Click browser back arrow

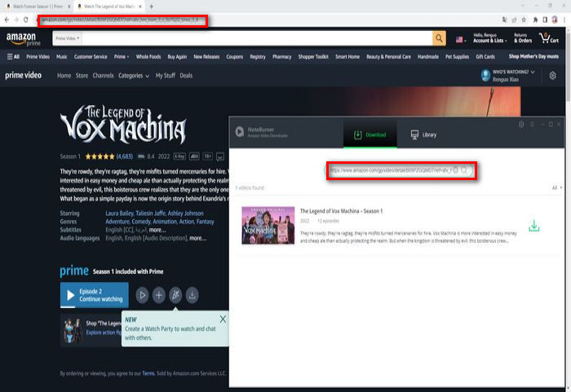(x=7, y=20)
